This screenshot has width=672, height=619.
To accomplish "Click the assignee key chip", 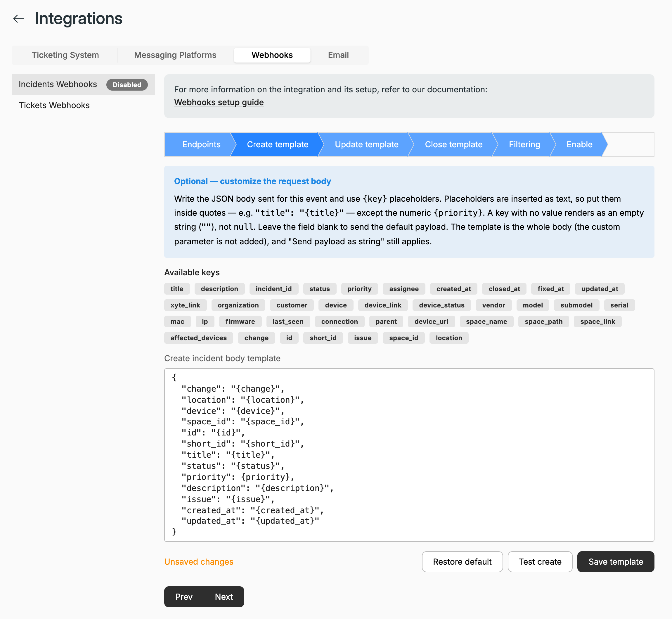I will (x=404, y=289).
